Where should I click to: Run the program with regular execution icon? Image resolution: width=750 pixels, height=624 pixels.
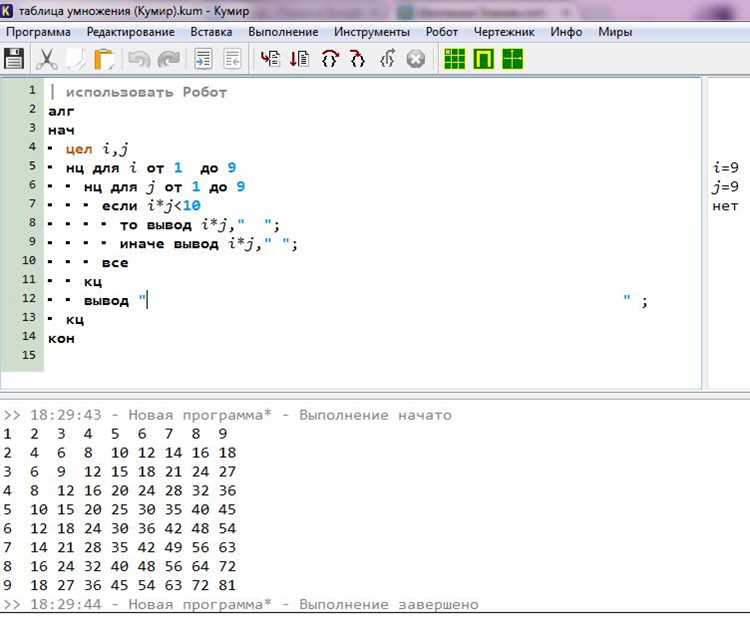[x=270, y=59]
